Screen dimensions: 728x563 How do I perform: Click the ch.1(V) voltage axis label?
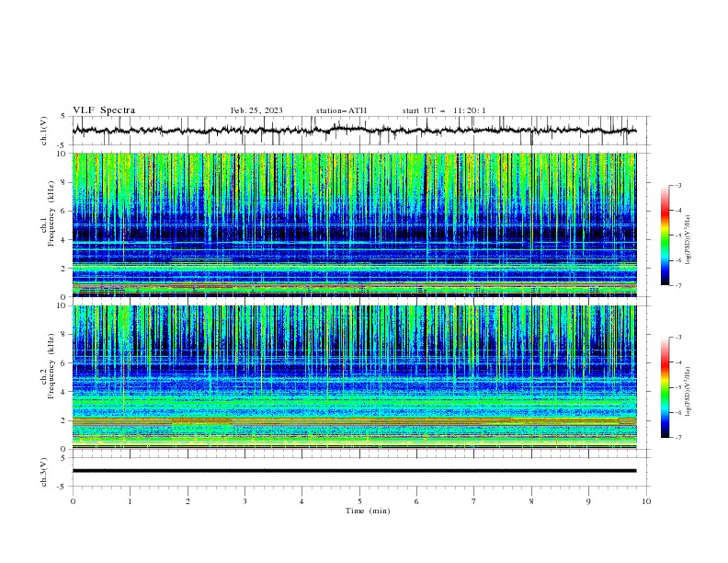point(44,131)
